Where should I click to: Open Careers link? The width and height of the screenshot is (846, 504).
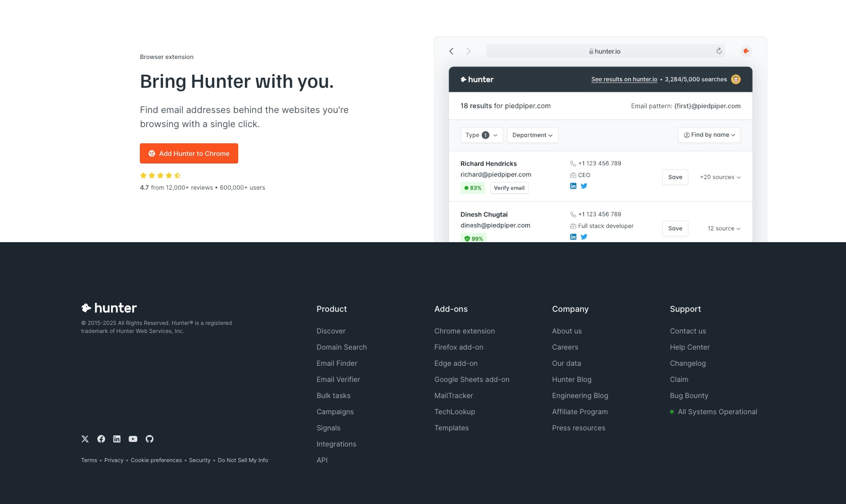point(565,347)
